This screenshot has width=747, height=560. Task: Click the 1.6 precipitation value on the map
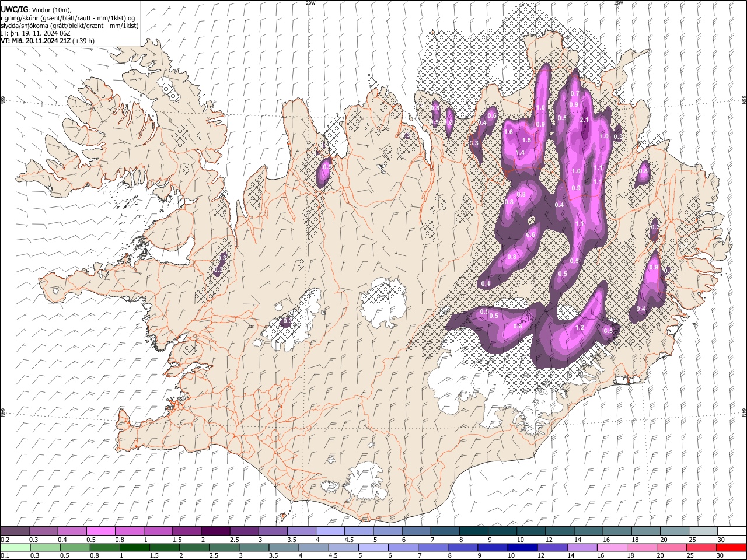tap(508, 132)
